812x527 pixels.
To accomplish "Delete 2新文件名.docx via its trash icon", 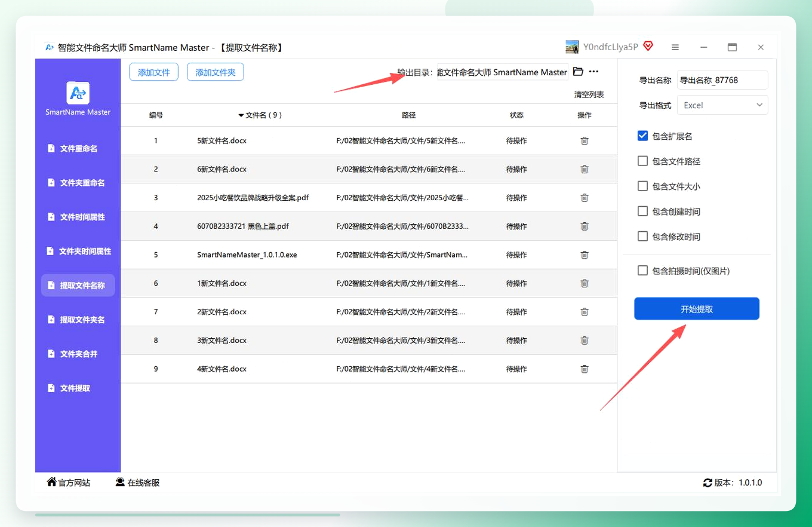I will point(585,312).
